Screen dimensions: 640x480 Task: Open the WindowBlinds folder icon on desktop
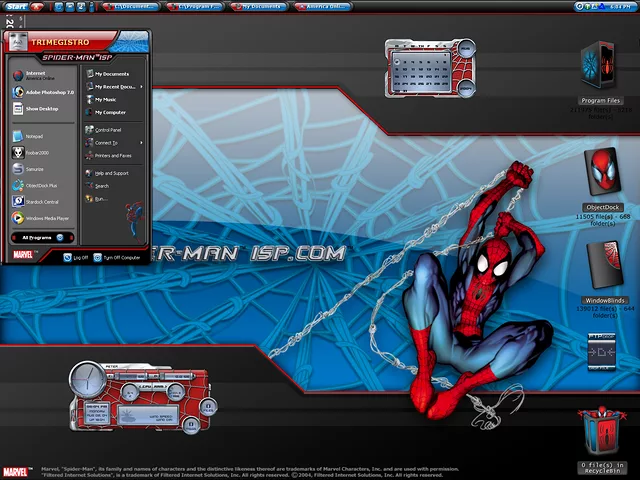point(603,268)
